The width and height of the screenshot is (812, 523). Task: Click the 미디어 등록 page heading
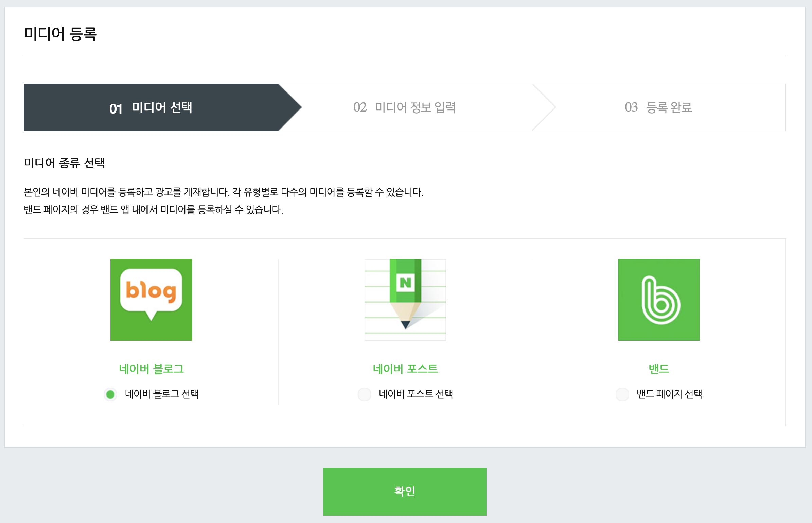pyautogui.click(x=60, y=34)
